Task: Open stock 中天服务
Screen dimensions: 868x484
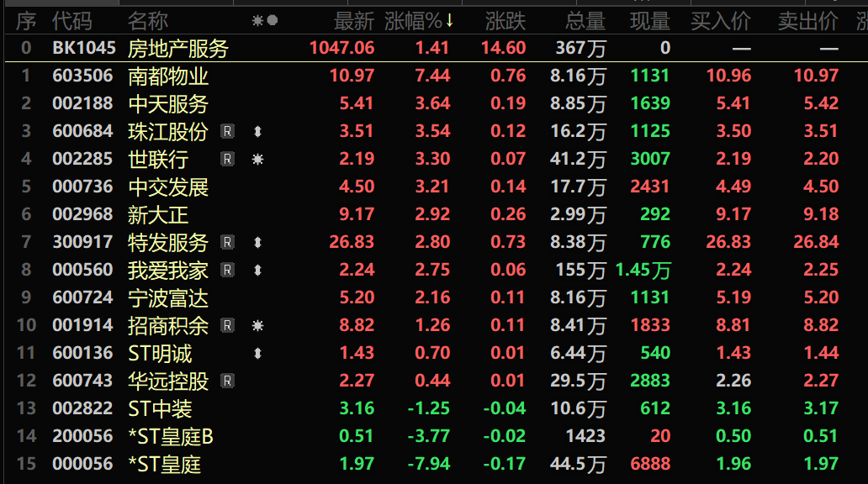Action: click(168, 103)
